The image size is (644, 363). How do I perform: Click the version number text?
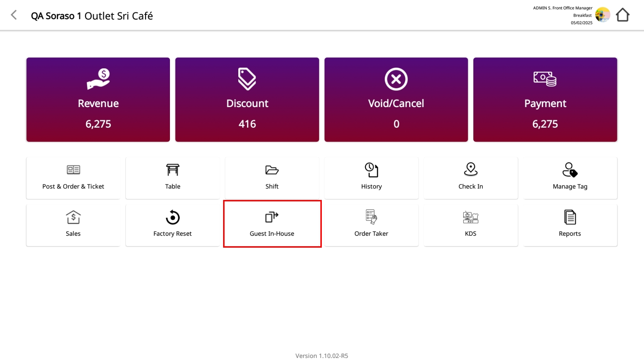321,356
